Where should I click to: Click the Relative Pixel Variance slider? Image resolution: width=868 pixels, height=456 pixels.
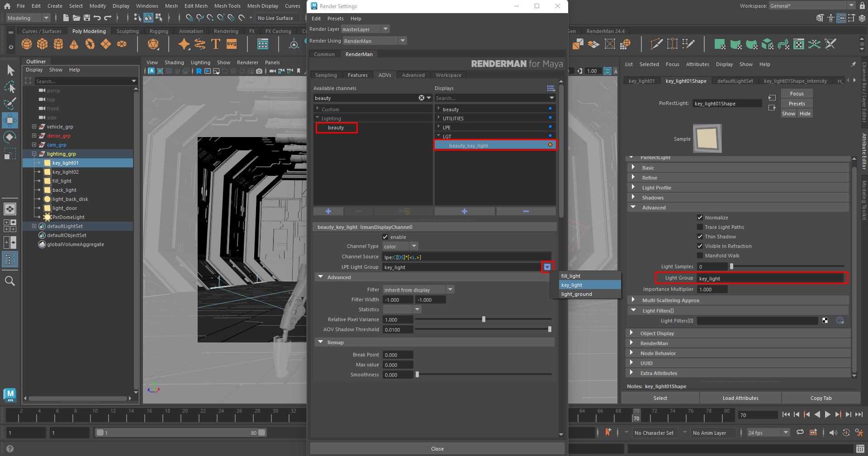coord(483,319)
